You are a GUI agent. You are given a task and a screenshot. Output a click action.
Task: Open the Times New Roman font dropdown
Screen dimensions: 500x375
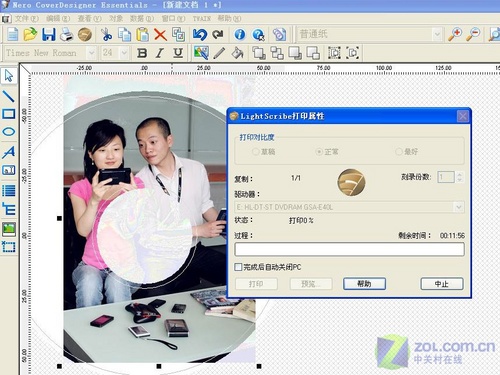click(91, 53)
